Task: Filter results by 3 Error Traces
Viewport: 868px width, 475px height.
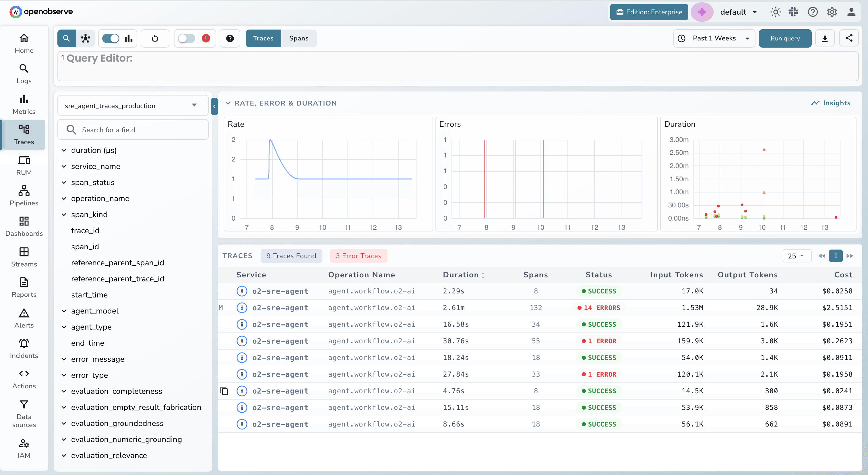Action: click(x=359, y=256)
